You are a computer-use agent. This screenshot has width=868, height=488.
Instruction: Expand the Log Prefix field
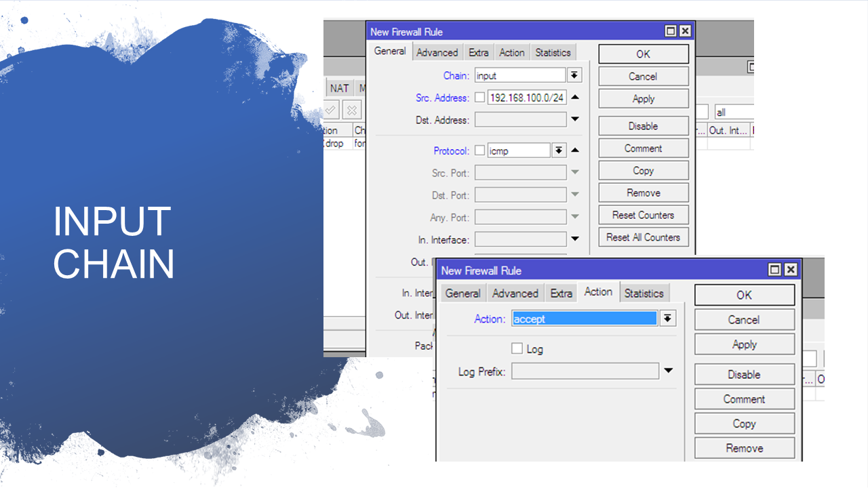[668, 371]
